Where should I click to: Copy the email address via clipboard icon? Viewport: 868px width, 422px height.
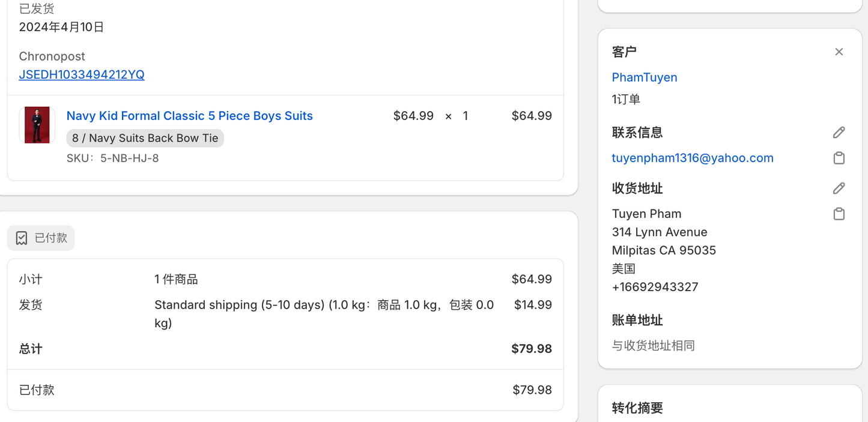point(839,158)
